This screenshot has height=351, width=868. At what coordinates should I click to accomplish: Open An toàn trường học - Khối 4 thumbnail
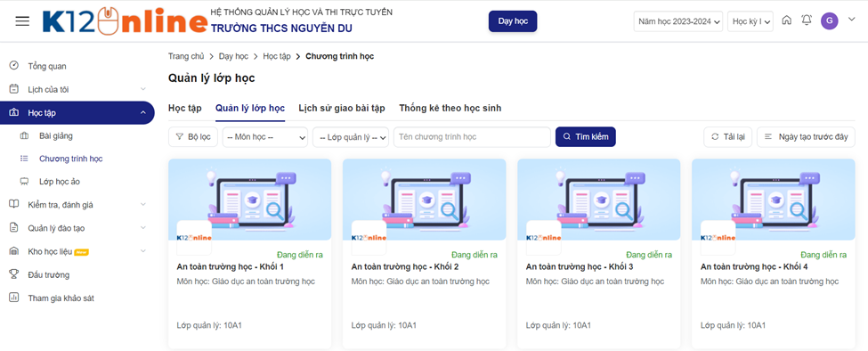(774, 200)
